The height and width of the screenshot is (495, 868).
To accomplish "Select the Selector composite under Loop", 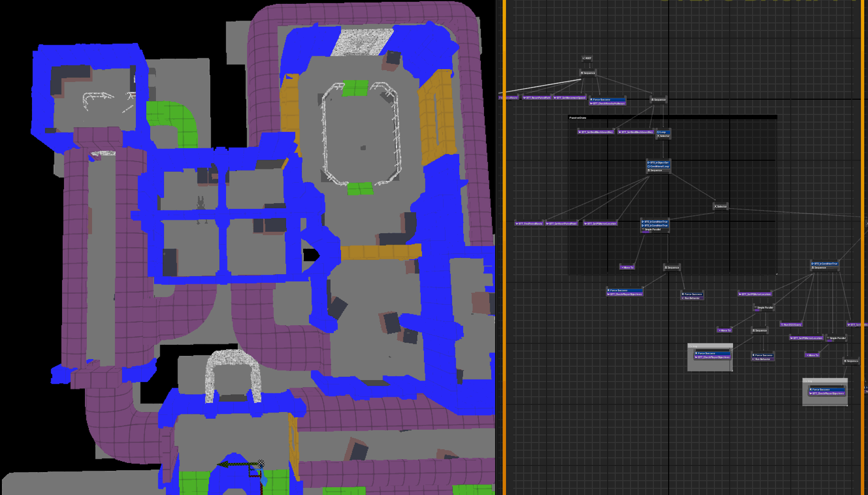I will [x=663, y=136].
